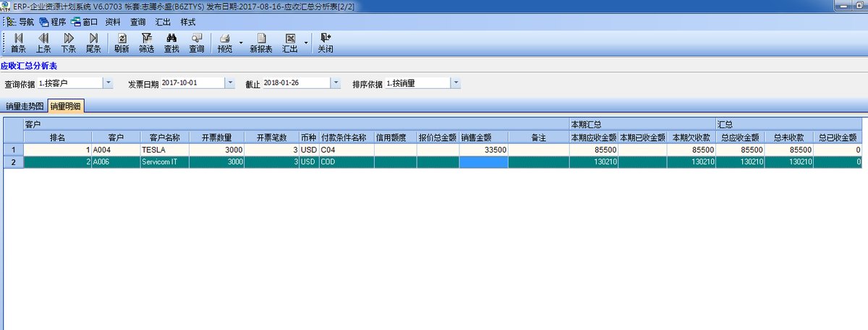Click the Servicom IT name cell
The image size is (868, 330).
pos(164,162)
